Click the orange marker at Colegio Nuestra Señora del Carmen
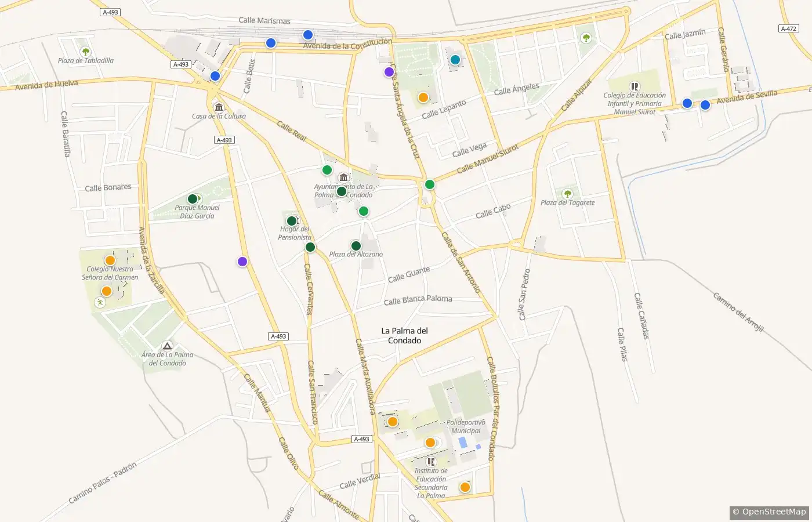The image size is (812, 522). click(110, 260)
